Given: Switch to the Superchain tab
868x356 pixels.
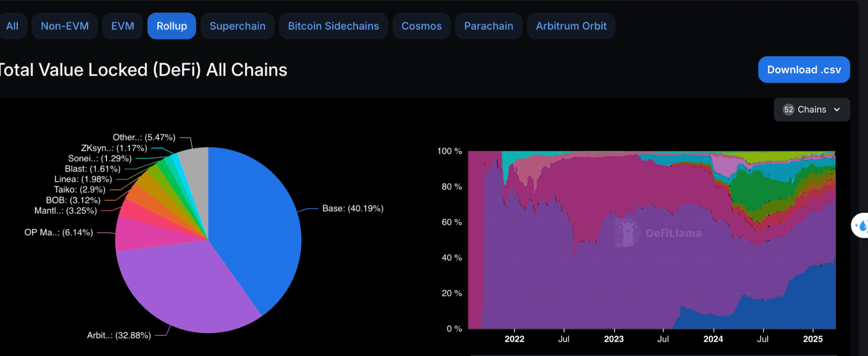Looking at the screenshot, I should point(237,26).
